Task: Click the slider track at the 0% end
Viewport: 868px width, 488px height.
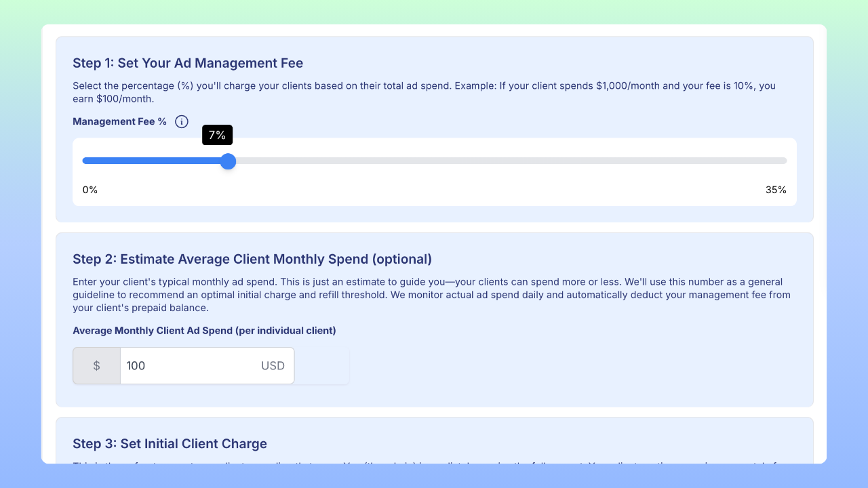Action: tap(88, 161)
